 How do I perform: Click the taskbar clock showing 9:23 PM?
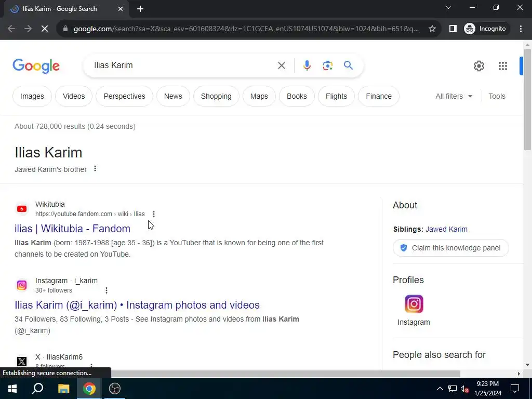click(x=487, y=389)
